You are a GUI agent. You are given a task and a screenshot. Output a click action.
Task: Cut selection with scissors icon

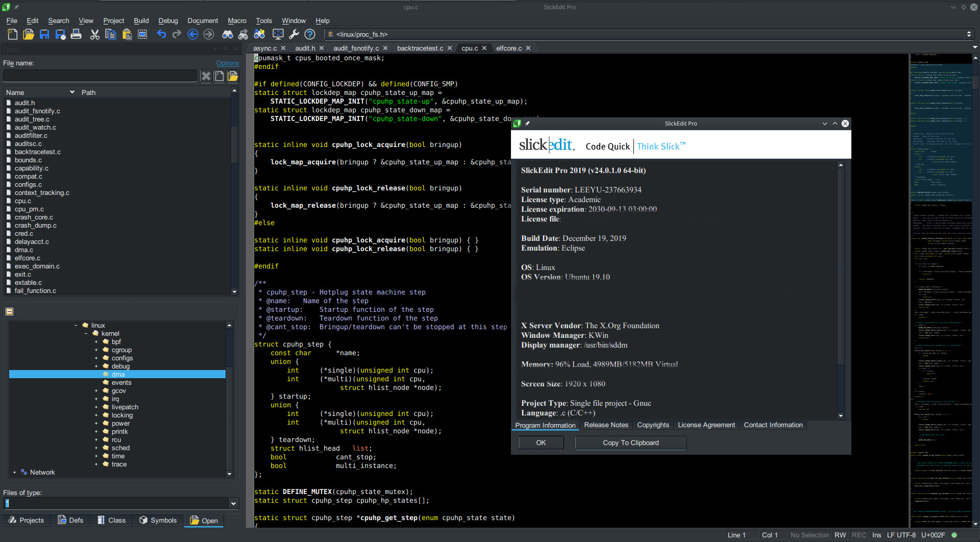tap(94, 34)
